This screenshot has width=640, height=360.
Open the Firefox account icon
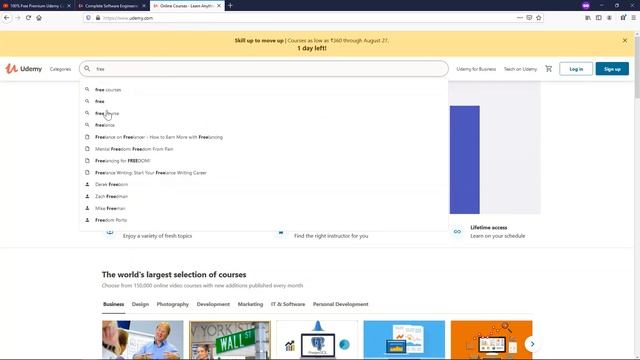click(609, 18)
